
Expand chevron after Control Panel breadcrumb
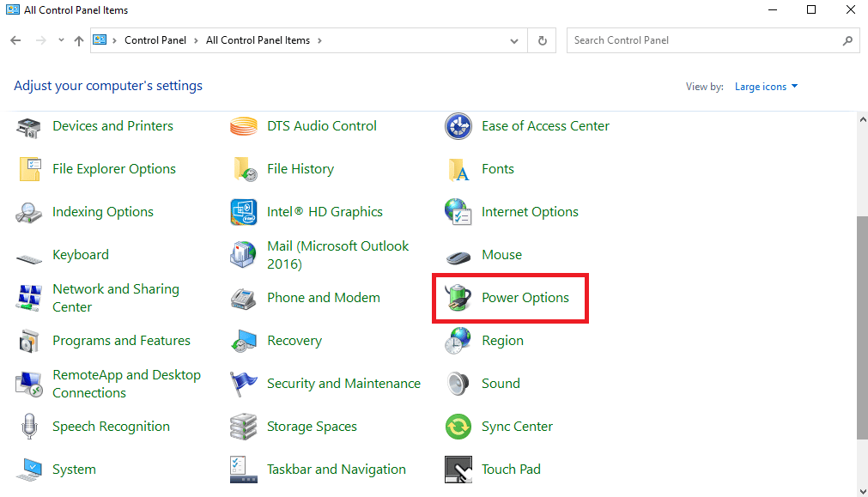pyautogui.click(x=196, y=40)
